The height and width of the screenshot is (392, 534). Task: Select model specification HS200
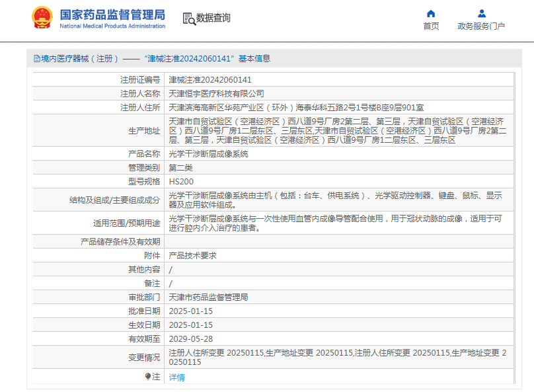[x=181, y=182]
